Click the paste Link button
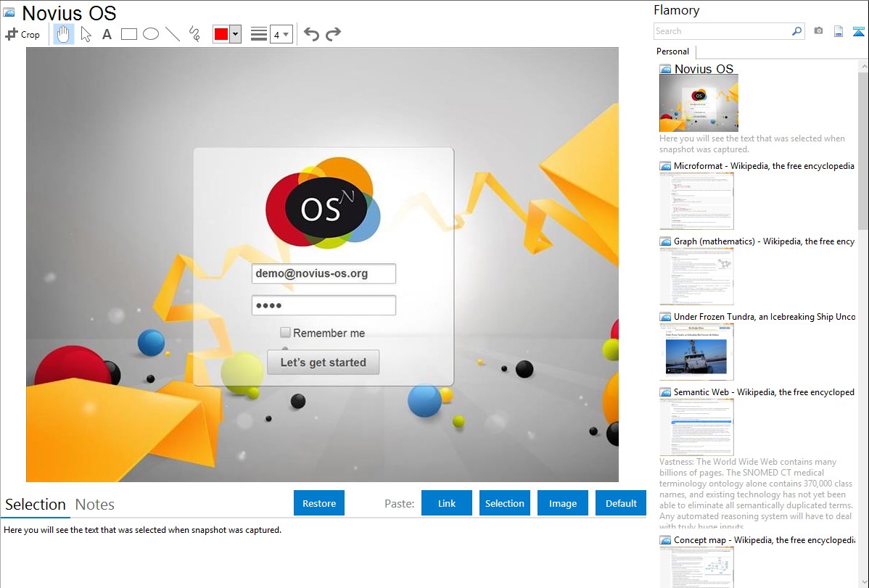Screen dimensions: 869x588 [x=447, y=503]
